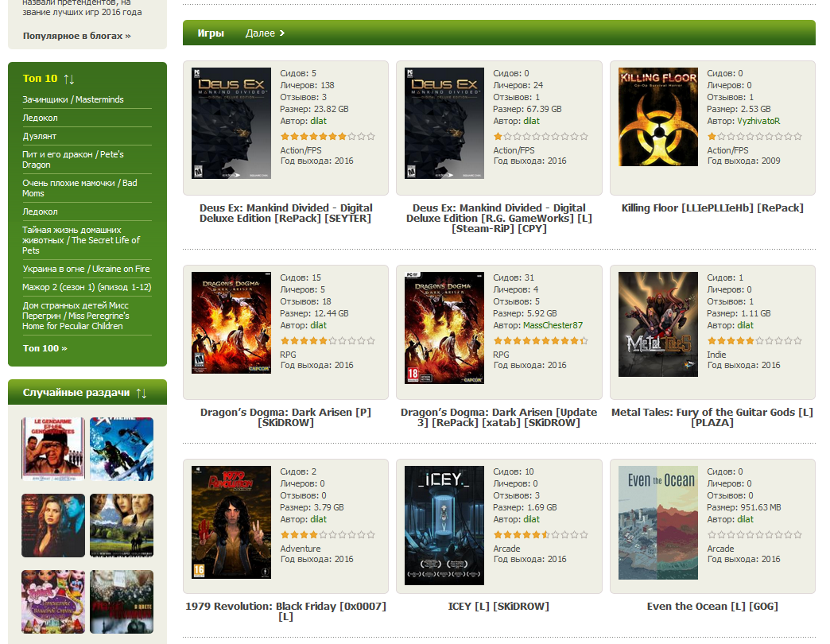Open Dragon's Dogma xatab RePack cover

444,328
